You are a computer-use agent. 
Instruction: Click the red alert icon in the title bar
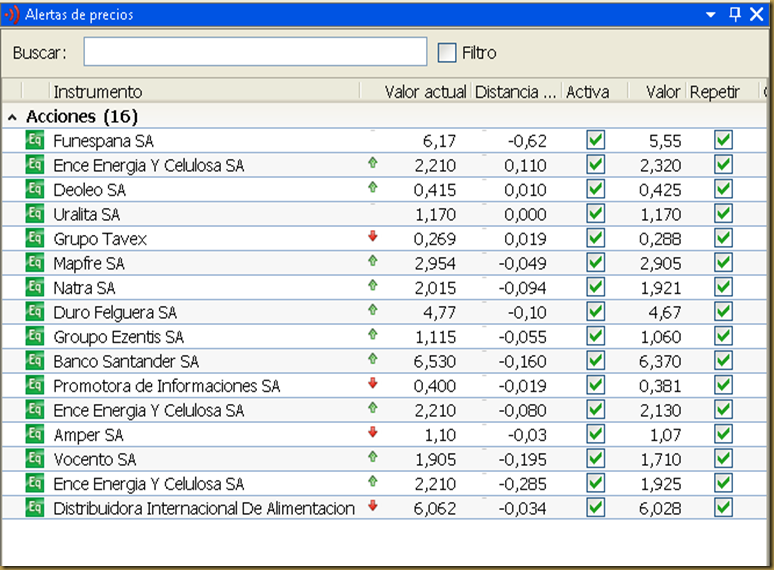11,15
